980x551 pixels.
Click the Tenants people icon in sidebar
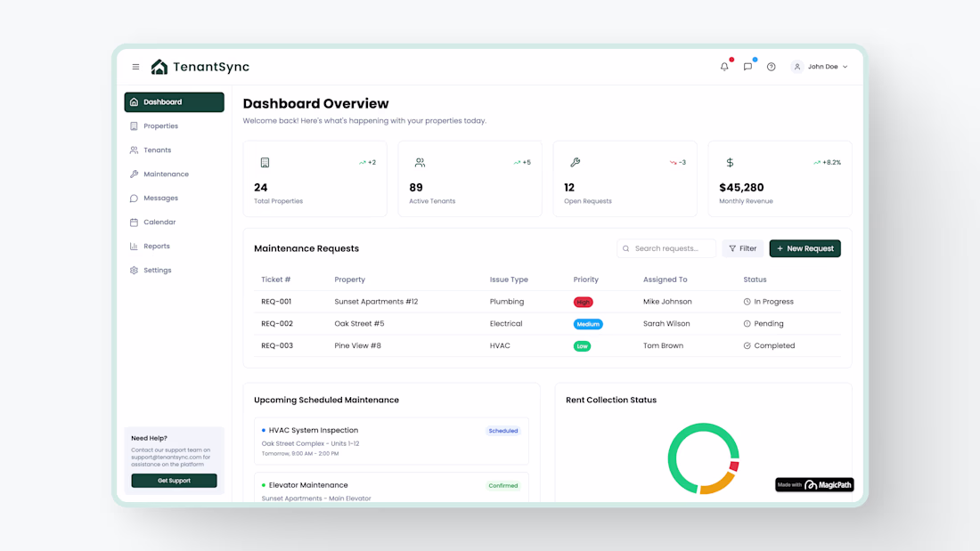[134, 150]
